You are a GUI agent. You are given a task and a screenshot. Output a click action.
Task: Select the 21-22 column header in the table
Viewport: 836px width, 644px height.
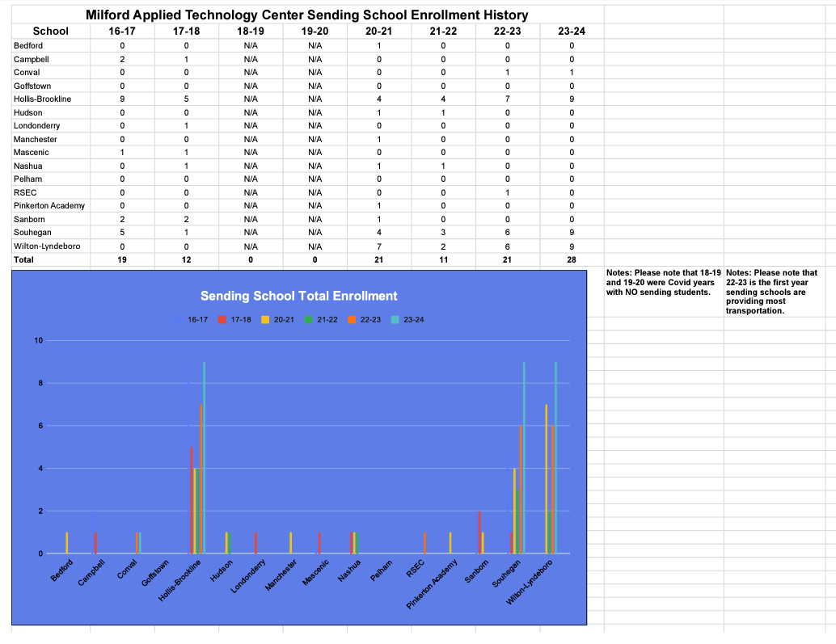443,31
